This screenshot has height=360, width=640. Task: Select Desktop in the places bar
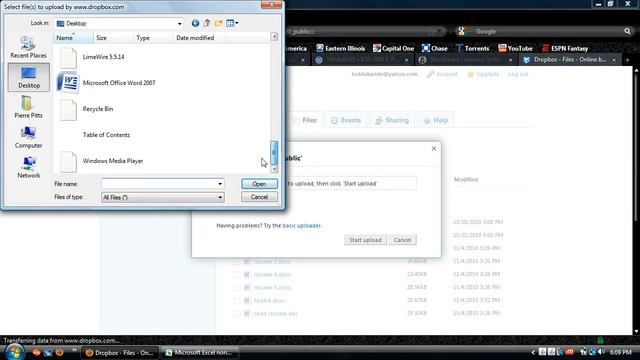click(x=29, y=77)
